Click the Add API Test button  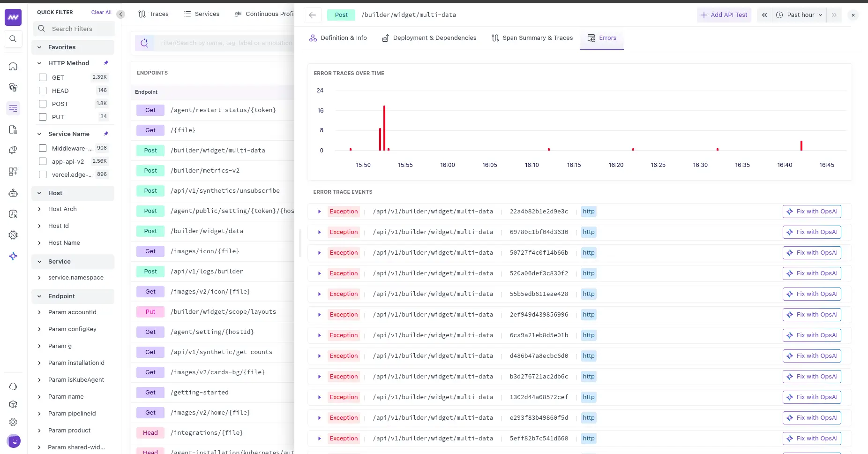(x=724, y=15)
